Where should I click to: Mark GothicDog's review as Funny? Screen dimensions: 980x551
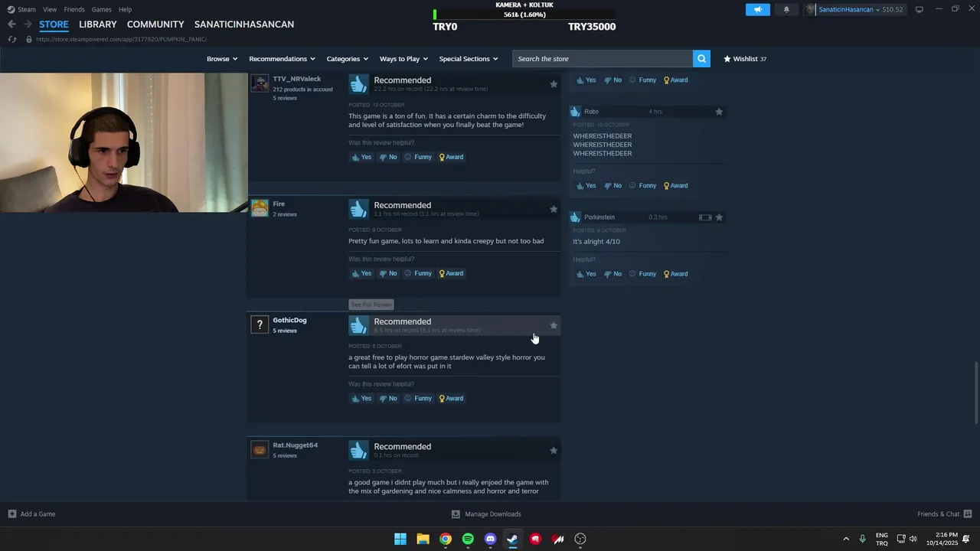point(418,398)
